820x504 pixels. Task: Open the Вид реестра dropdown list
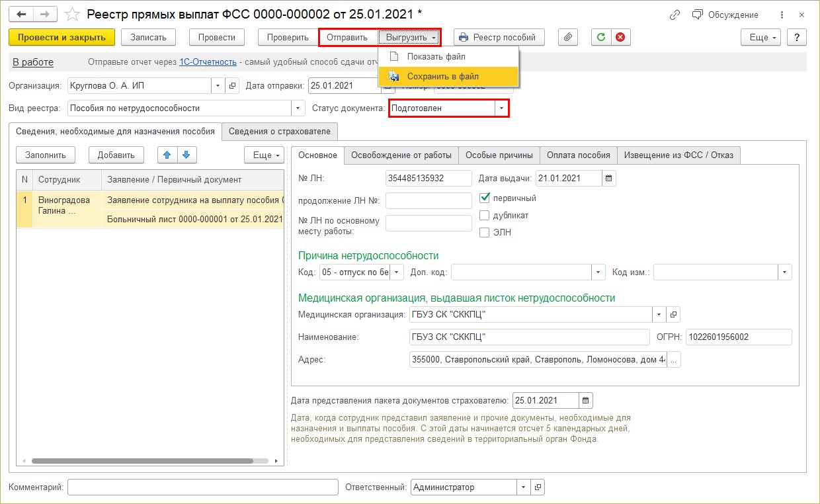(x=298, y=108)
